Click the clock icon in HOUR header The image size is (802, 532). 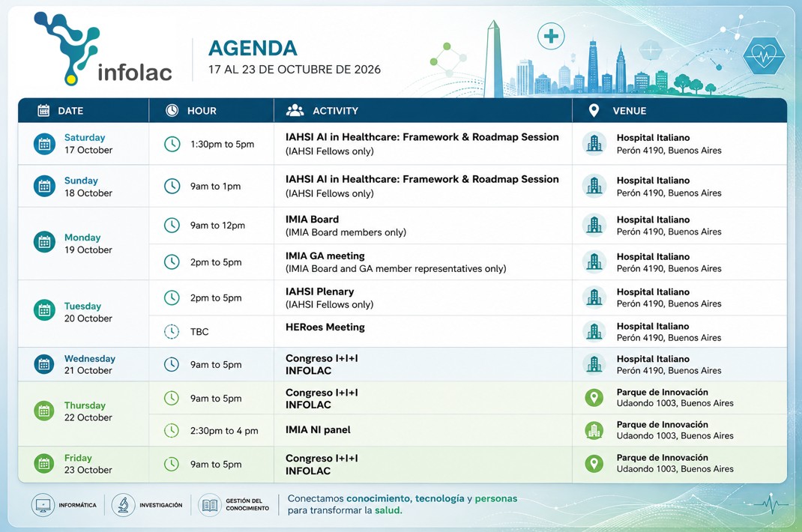click(x=172, y=110)
